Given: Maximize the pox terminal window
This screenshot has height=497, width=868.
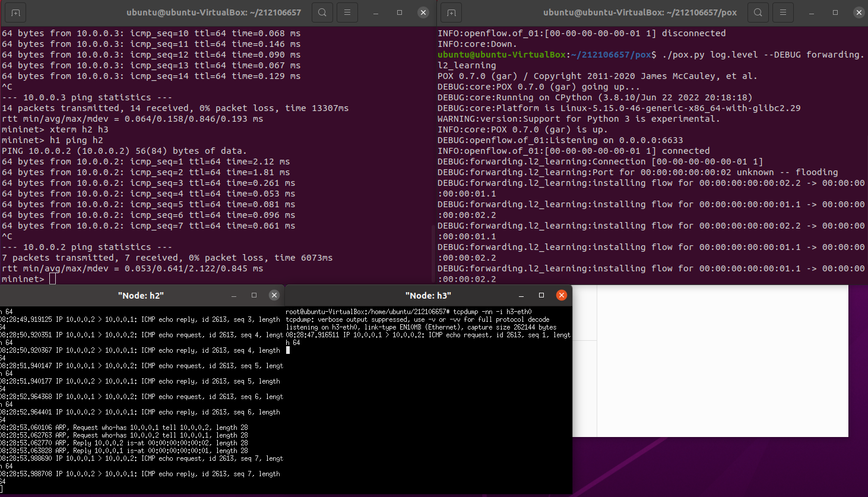Looking at the screenshot, I should click(835, 12).
